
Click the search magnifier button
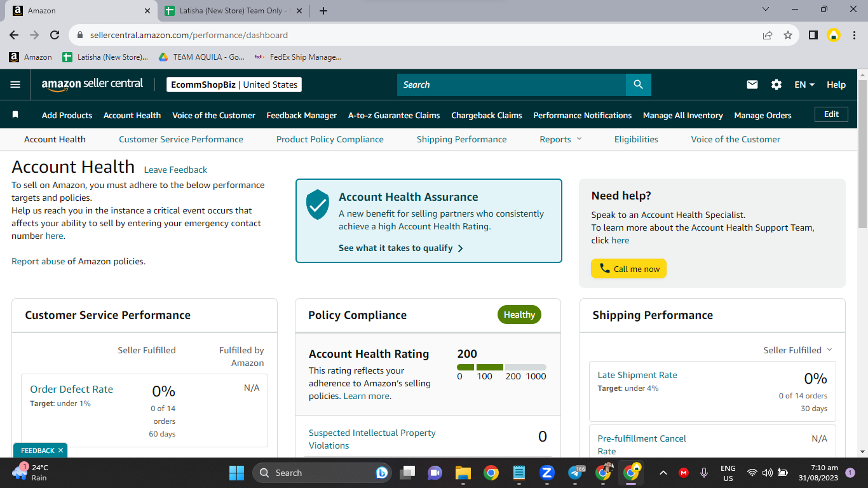click(639, 85)
